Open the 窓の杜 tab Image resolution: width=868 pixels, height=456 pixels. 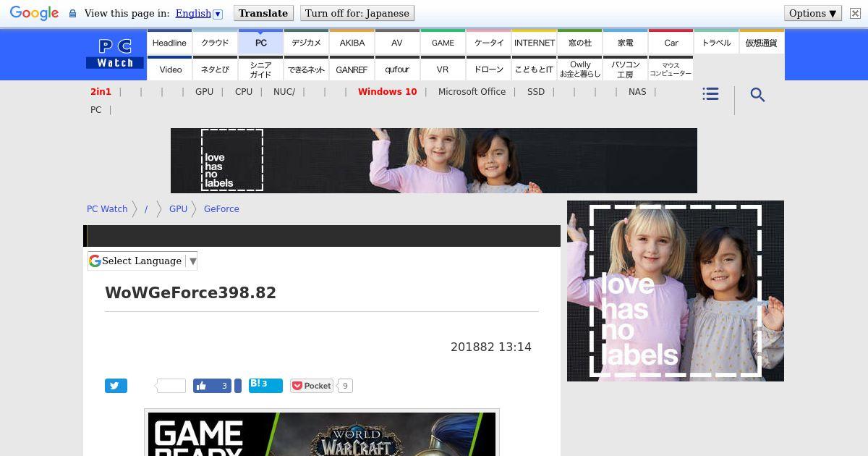pos(579,43)
